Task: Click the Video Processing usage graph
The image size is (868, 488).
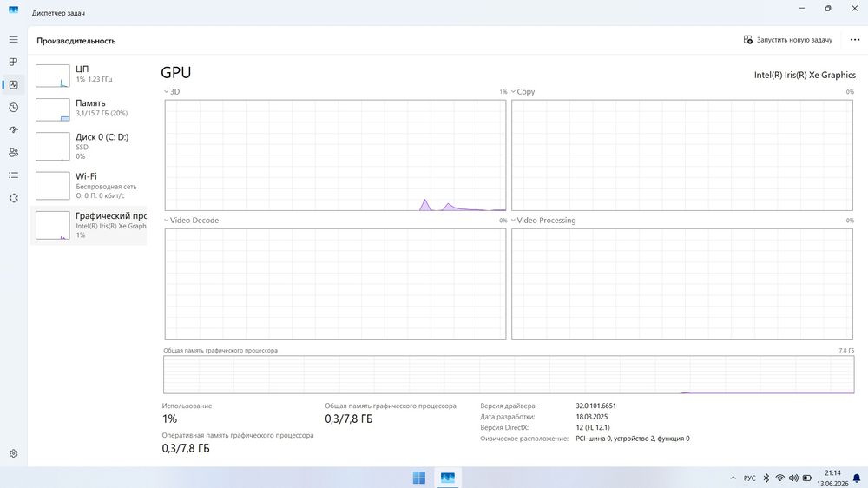Action: (682, 284)
